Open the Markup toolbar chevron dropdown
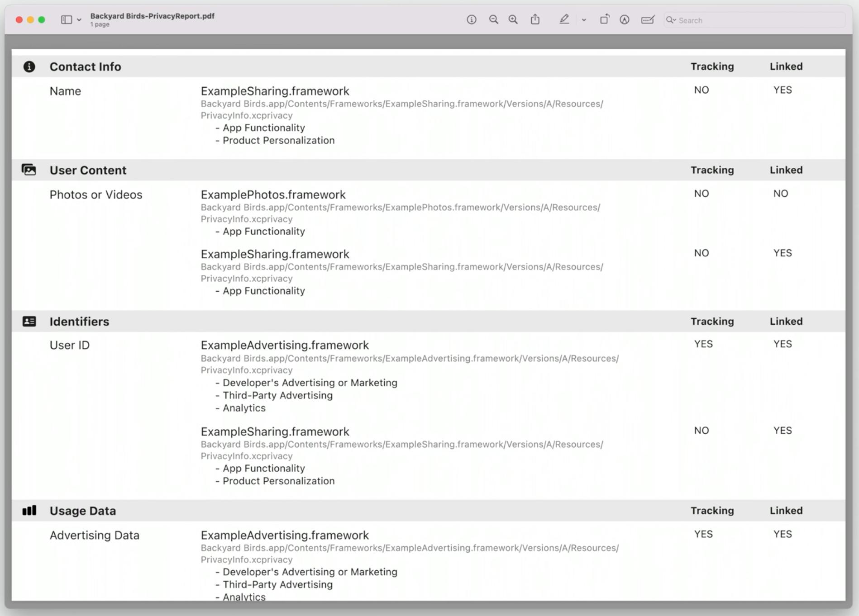This screenshot has width=859, height=616. [x=583, y=20]
